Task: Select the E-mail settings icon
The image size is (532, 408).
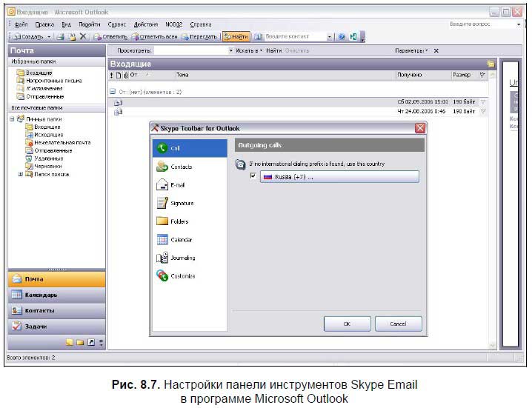Action: click(163, 185)
